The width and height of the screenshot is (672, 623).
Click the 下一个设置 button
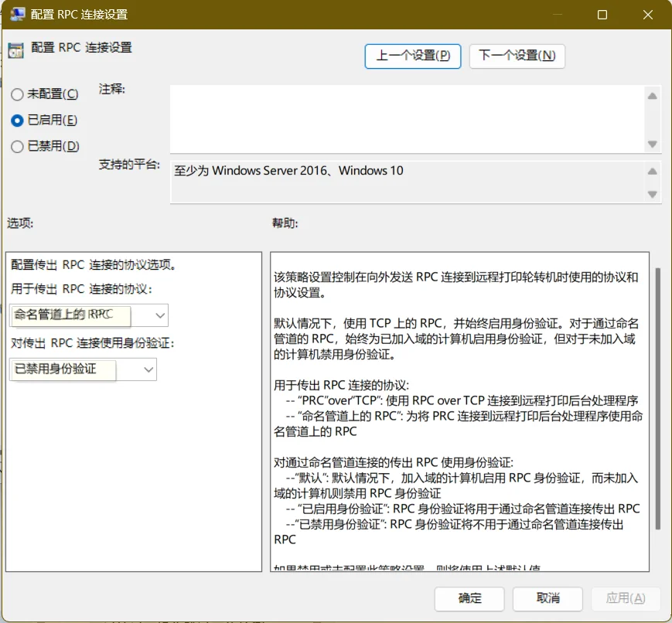pyautogui.click(x=517, y=56)
